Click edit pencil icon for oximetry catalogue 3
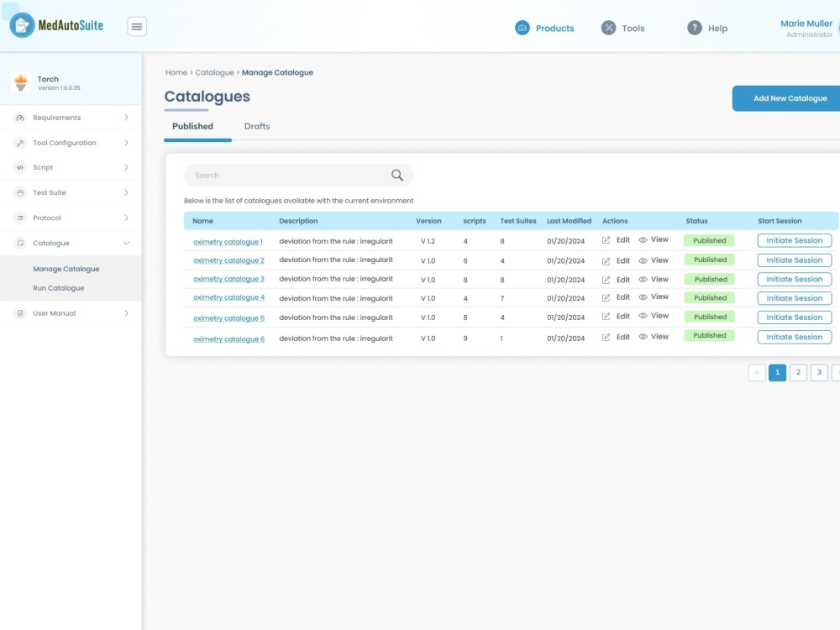Image resolution: width=840 pixels, height=630 pixels. 606,280
